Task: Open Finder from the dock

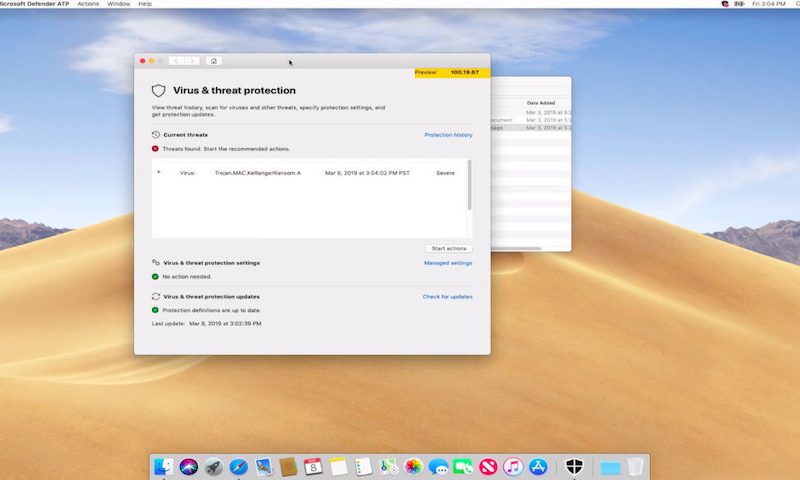Action: click(x=164, y=466)
